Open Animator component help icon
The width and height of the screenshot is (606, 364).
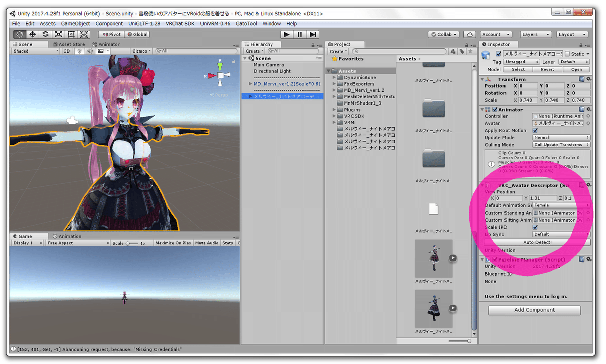tap(582, 109)
